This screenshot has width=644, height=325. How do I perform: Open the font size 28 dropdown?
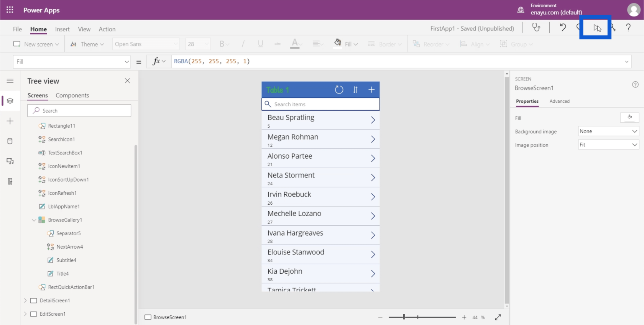(198, 44)
